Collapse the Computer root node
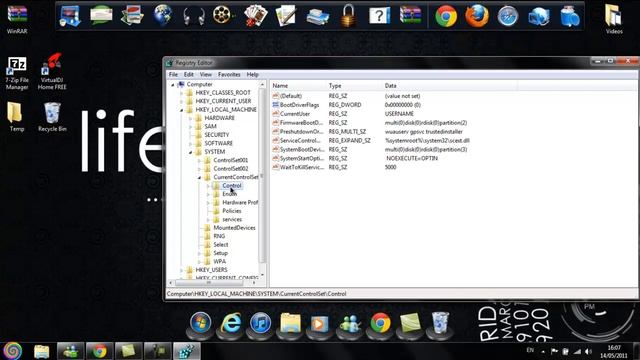Image resolution: width=640 pixels, height=360 pixels. (x=173, y=84)
